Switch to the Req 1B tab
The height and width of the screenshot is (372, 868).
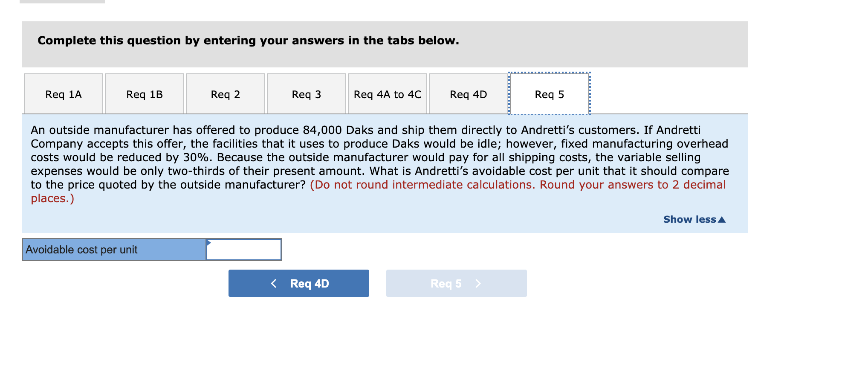[144, 94]
